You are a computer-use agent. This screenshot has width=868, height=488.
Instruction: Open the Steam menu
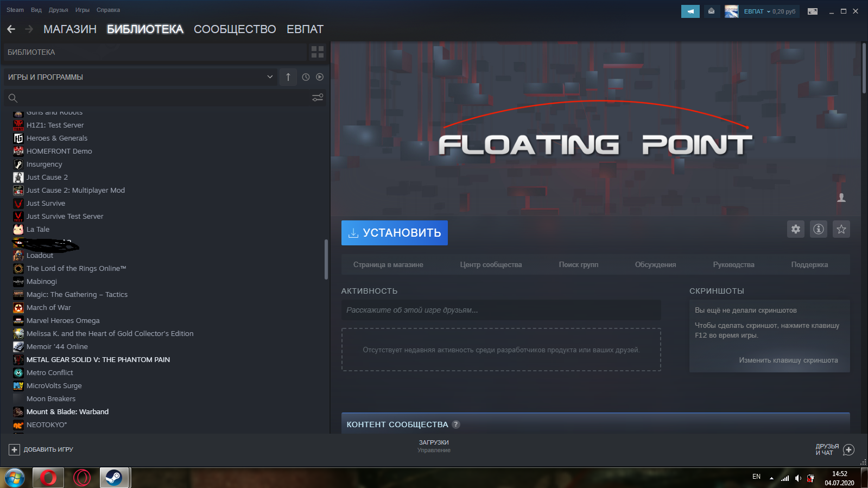[15, 10]
